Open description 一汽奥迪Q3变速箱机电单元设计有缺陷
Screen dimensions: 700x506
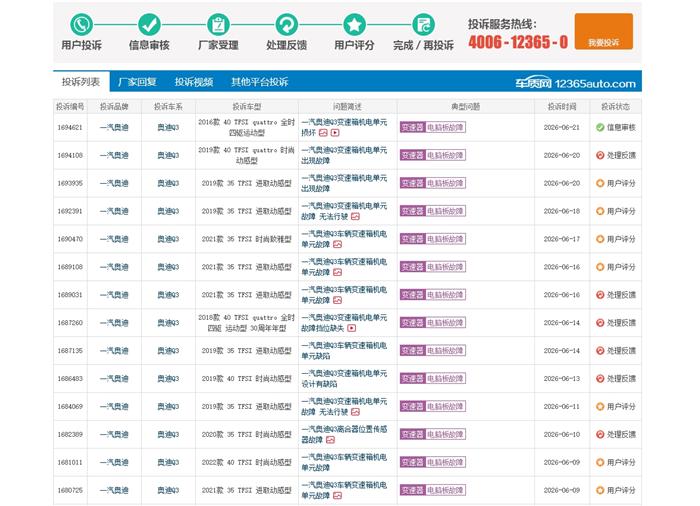pyautogui.click(x=344, y=378)
